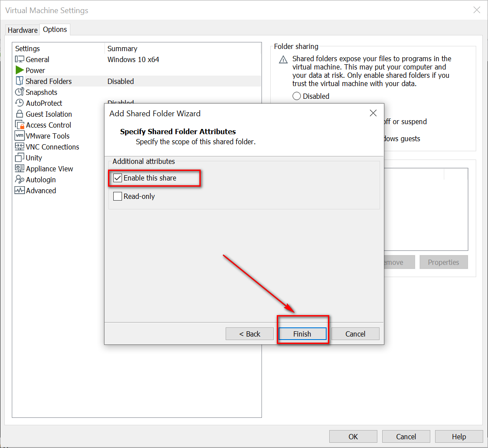Select the Shared Folders row label
Viewport: 488px width, 448px height.
(x=49, y=81)
